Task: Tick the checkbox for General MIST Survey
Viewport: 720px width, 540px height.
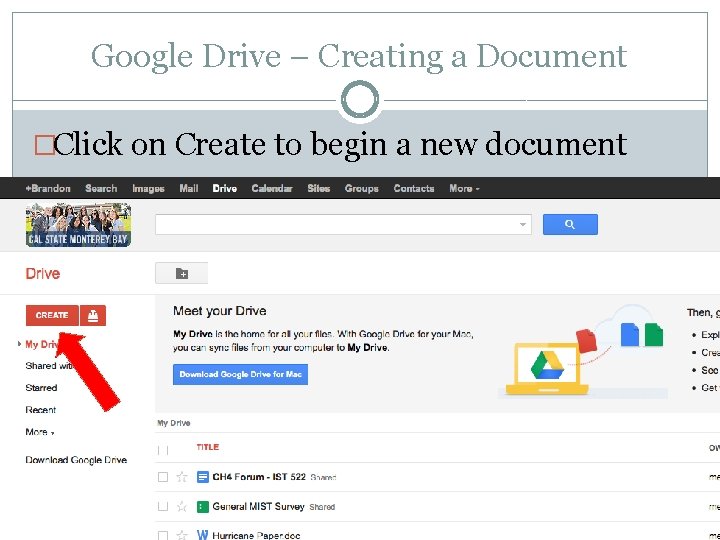Action: pos(163,506)
